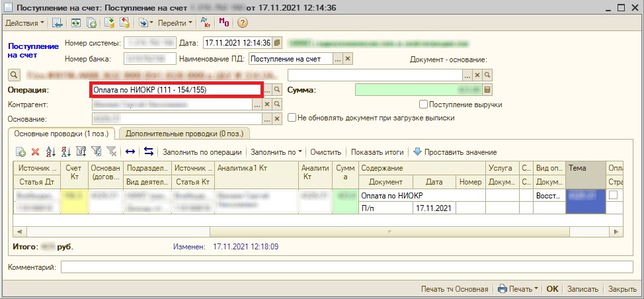This screenshot has height=299, width=644.
Task: Click the Показать итоги button
Action: (x=378, y=152)
